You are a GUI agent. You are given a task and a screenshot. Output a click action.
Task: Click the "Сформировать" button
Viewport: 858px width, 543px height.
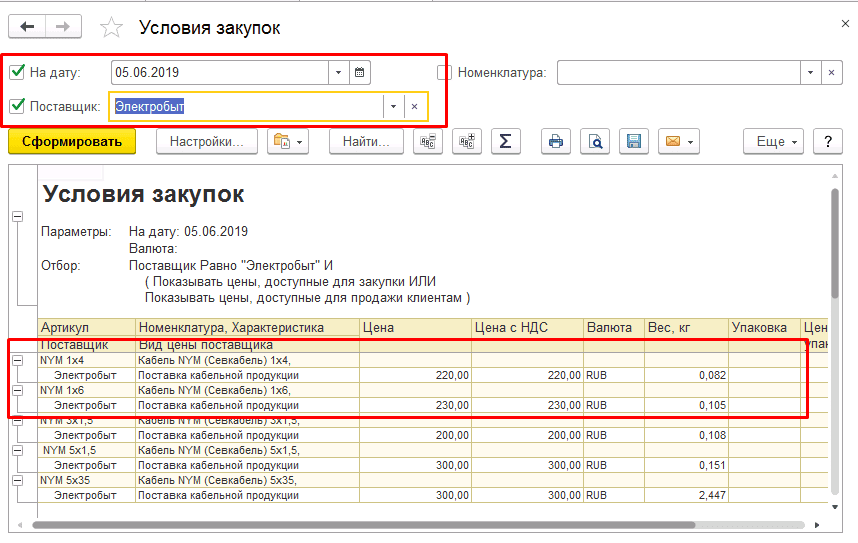point(71,142)
